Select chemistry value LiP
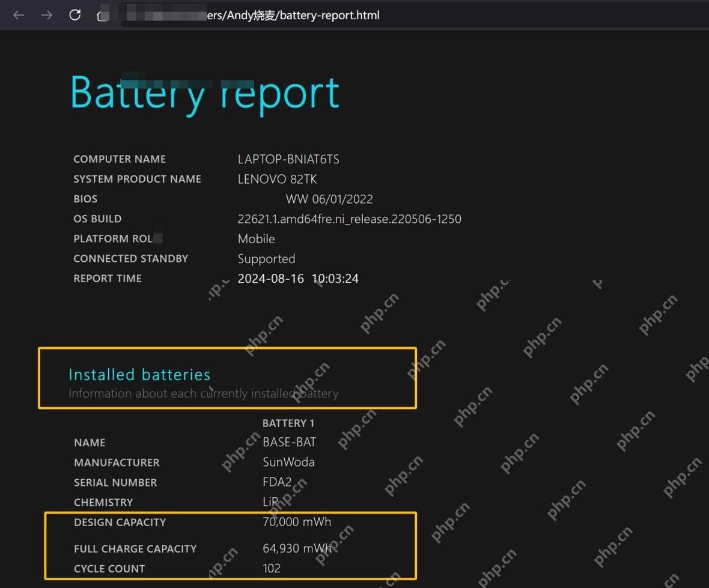 click(x=270, y=502)
